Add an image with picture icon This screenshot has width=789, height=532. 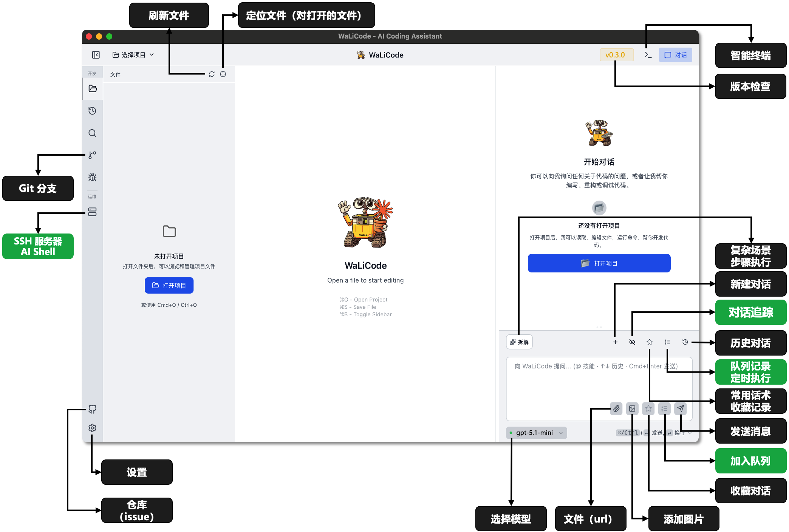click(632, 408)
